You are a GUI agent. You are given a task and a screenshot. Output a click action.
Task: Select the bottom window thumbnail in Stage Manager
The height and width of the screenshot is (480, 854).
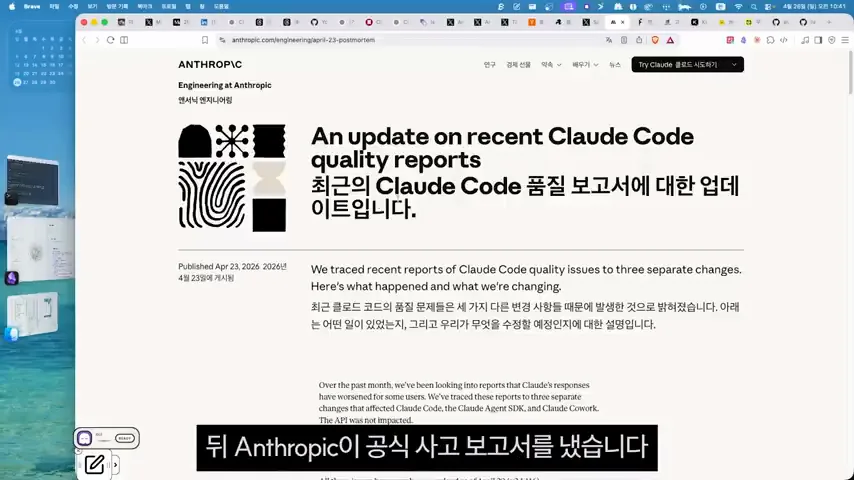(33, 314)
